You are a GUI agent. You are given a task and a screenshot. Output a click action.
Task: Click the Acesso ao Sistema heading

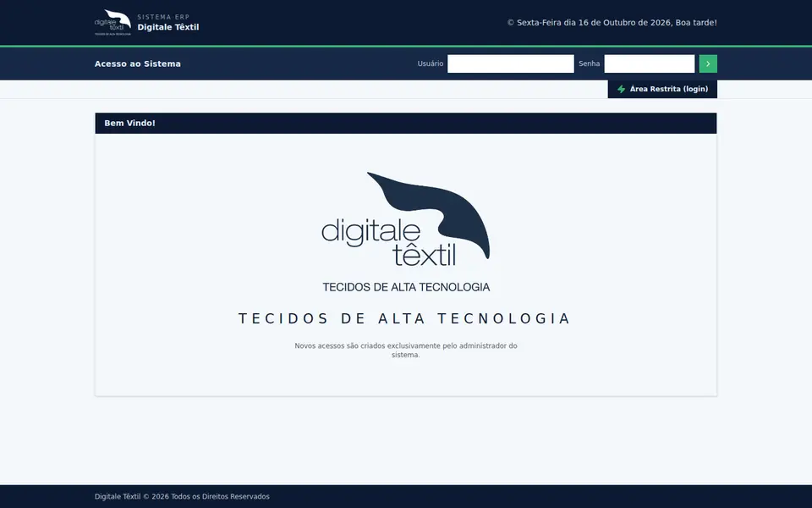coord(138,63)
